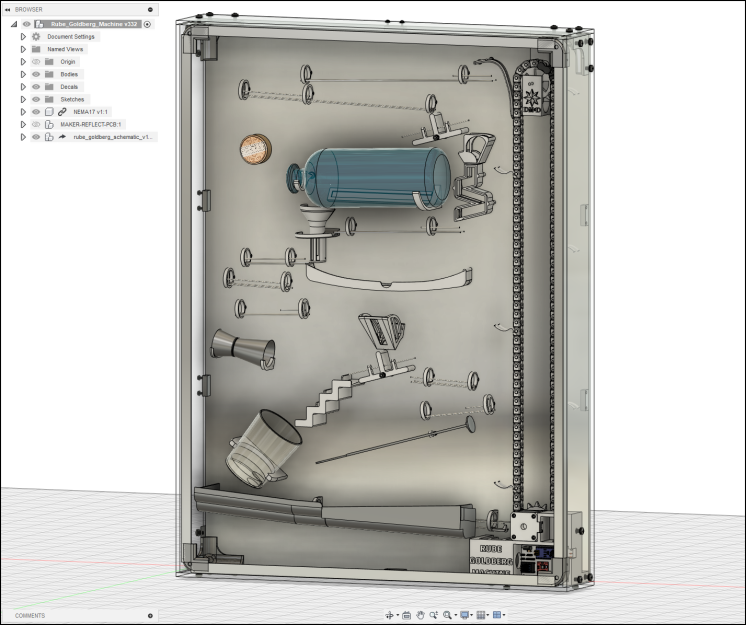746x625 pixels.
Task: Open Display Settings monitor icon
Action: click(465, 615)
